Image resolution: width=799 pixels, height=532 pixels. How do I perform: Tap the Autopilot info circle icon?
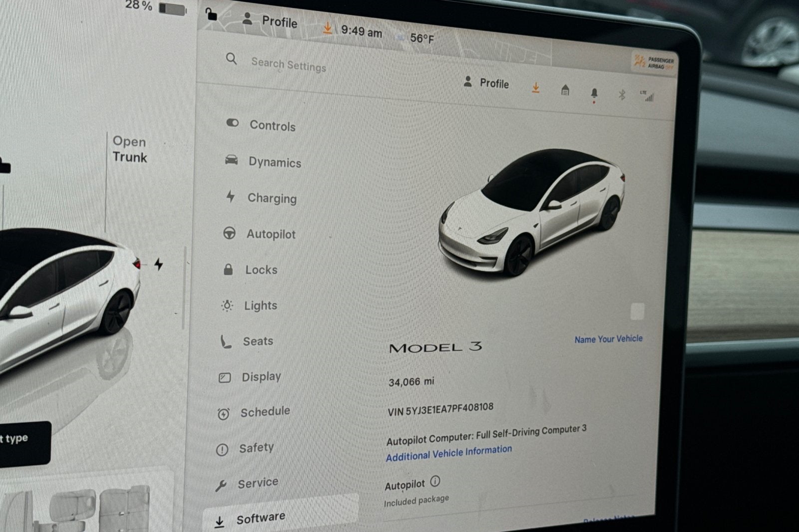point(435,482)
